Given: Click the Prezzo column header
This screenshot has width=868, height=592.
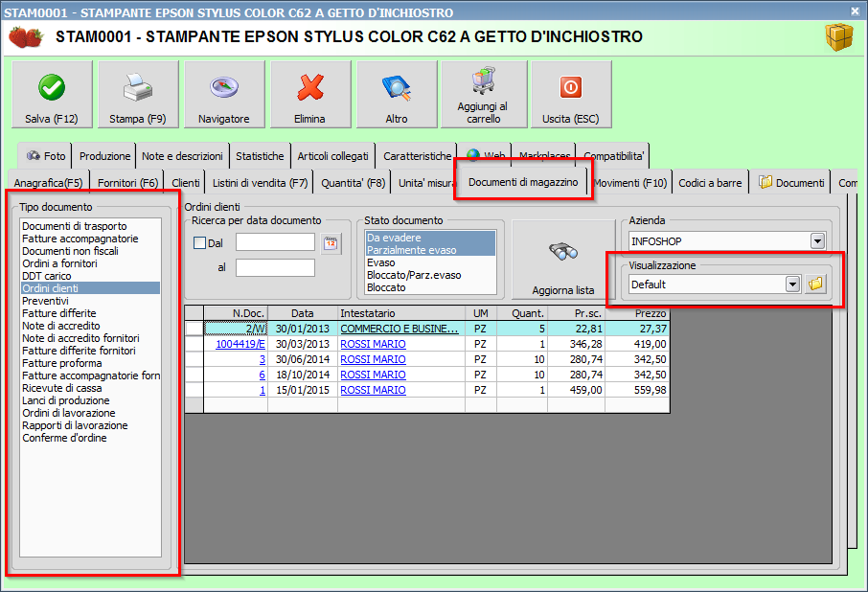Looking at the screenshot, I should pyautogui.click(x=637, y=313).
